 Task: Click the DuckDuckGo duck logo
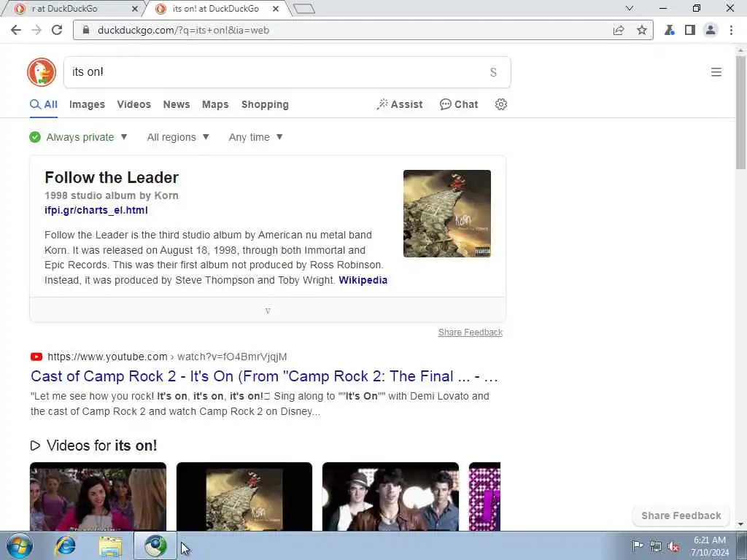(42, 72)
